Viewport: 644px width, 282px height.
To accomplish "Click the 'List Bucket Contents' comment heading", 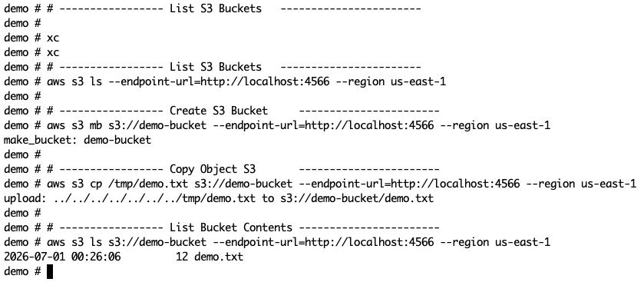I will (231, 227).
